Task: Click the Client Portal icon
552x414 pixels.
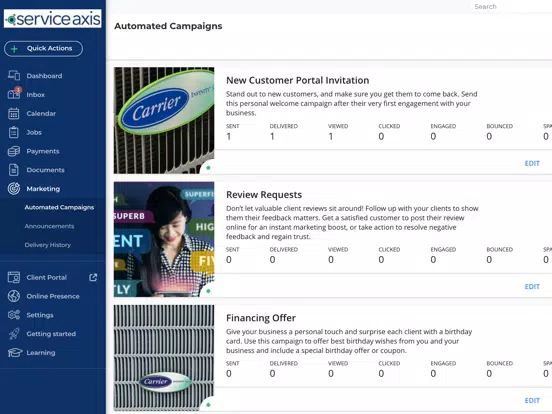Action: 14,277
